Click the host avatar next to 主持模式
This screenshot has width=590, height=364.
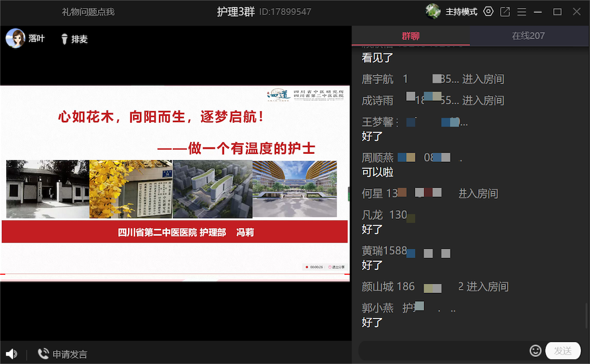[x=433, y=12]
